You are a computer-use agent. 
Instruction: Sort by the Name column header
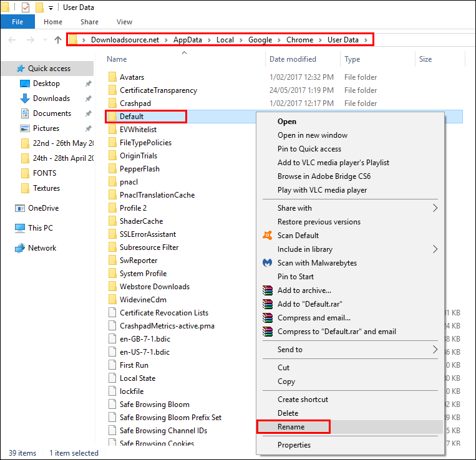[117, 59]
